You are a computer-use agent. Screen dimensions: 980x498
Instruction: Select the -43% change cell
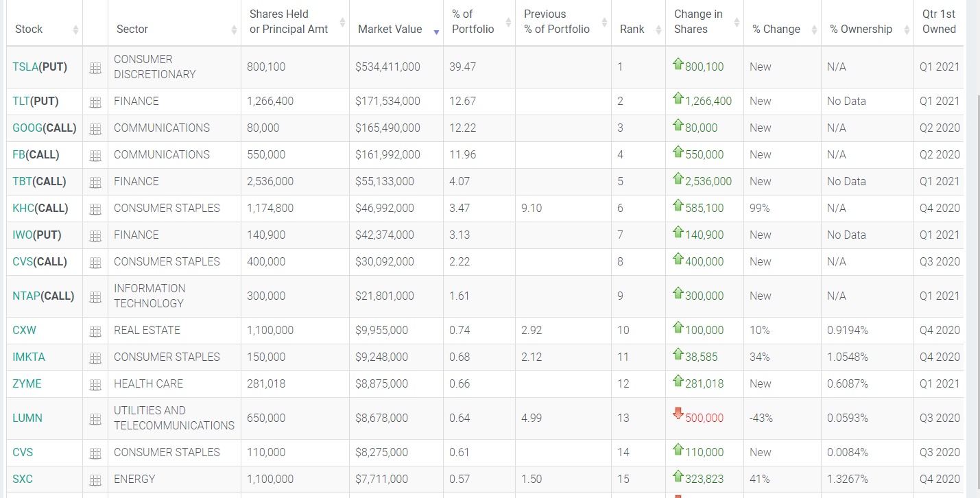[x=782, y=418]
